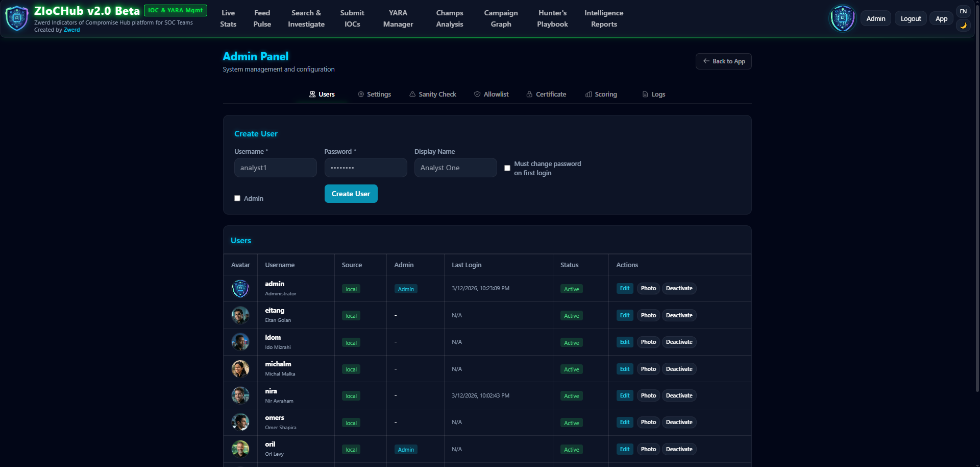Edit the eitang user account
This screenshot has height=467, width=980.
click(624, 315)
